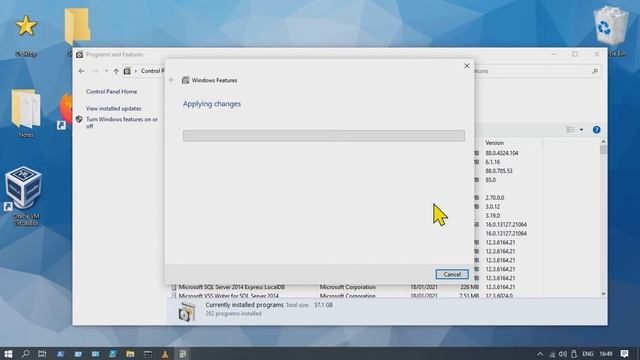Select version 85.0 cell
640x360 pixels.
pyautogui.click(x=490, y=180)
